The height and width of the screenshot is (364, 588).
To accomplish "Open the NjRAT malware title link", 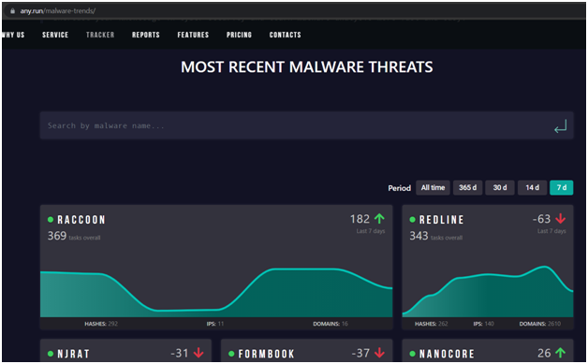I will pos(73,354).
